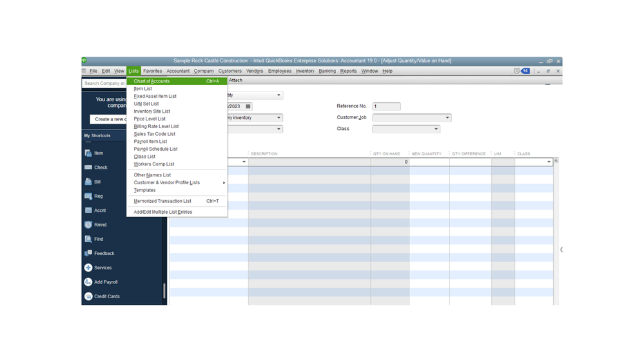
Task: Open the Class column dropdown in first row
Action: click(549, 162)
